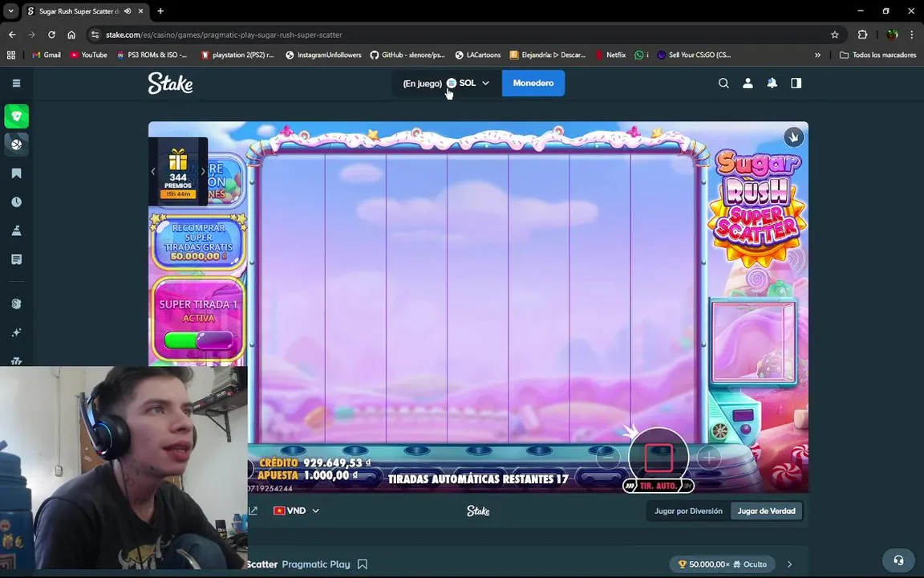Increase bet with the plus button
This screenshot has height=578, width=924.
coord(709,457)
